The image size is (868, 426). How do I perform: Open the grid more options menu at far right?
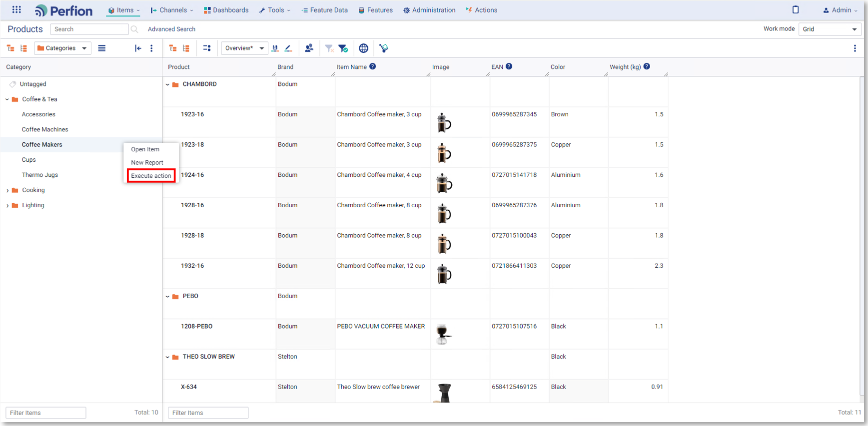855,48
